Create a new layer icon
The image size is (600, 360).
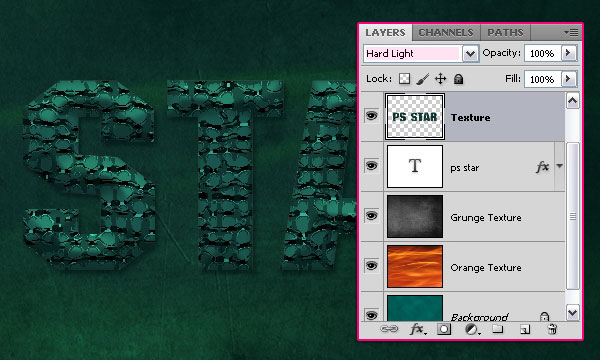coord(525,329)
